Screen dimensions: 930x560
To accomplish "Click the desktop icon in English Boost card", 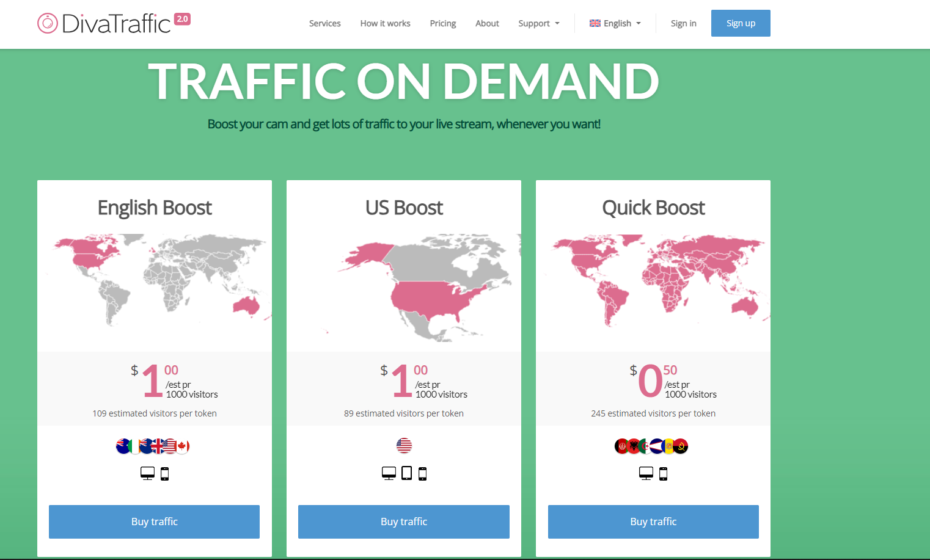I will pos(147,473).
